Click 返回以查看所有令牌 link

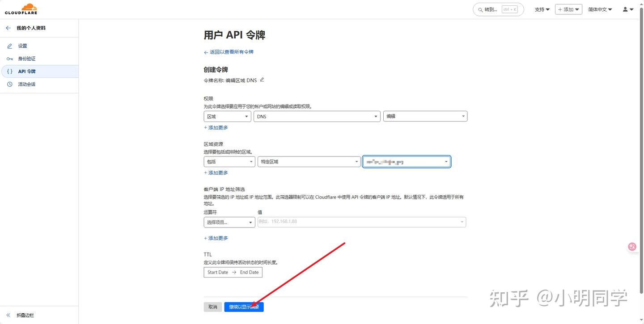pyautogui.click(x=229, y=52)
